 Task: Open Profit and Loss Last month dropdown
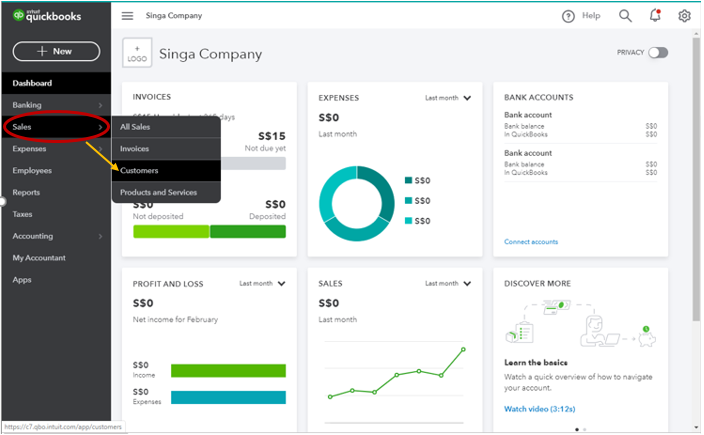click(262, 284)
